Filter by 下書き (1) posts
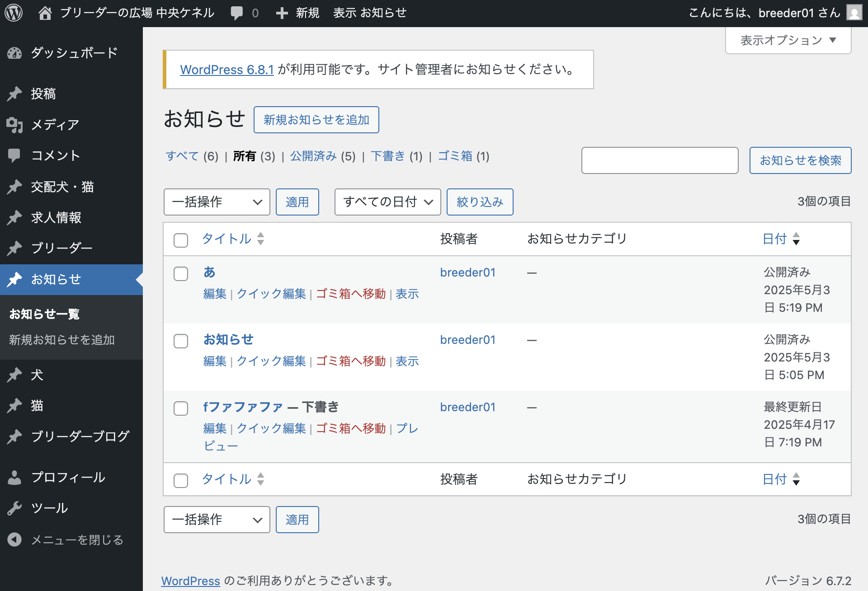This screenshot has width=868, height=591. tap(396, 156)
